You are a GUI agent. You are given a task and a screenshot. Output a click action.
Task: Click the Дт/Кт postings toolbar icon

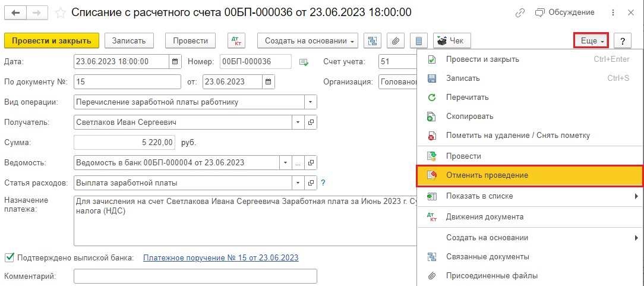pos(236,40)
